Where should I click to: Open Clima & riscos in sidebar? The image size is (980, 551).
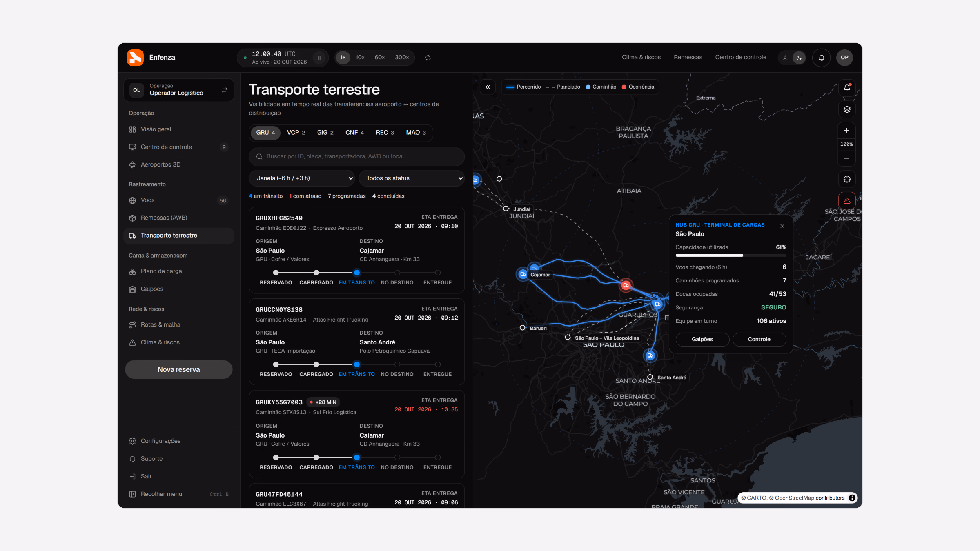click(x=179, y=342)
